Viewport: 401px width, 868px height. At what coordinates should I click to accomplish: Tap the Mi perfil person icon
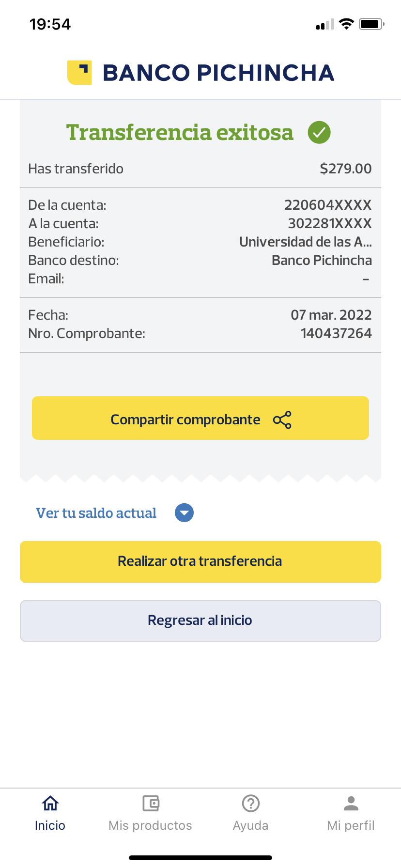pos(351,804)
